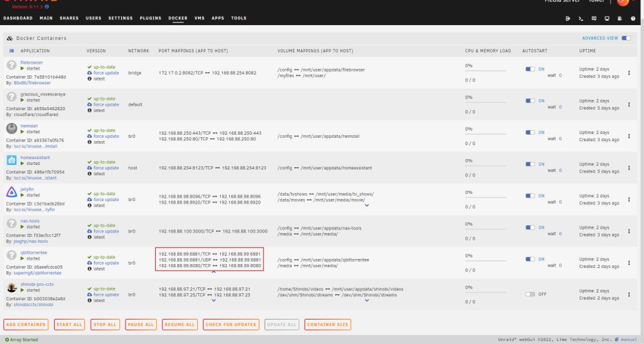644x344 pixels.
Task: Click Check For Updates button
Action: point(231,325)
